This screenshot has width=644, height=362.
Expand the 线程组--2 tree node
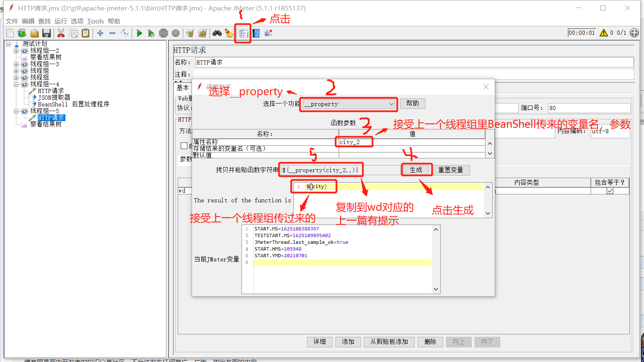tap(16, 51)
